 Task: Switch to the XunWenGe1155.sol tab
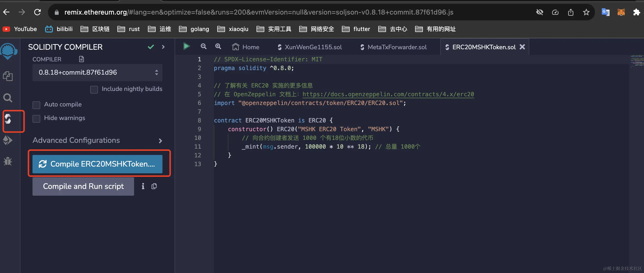(x=309, y=47)
